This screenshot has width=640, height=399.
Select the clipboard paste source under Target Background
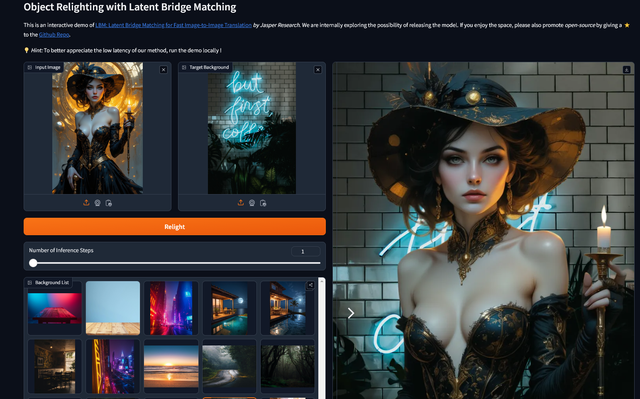(263, 203)
